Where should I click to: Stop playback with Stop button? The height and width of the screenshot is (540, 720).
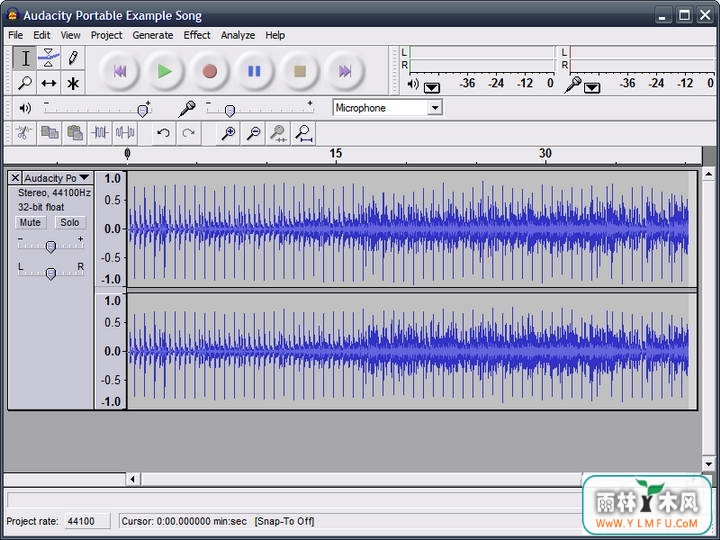[x=299, y=71]
